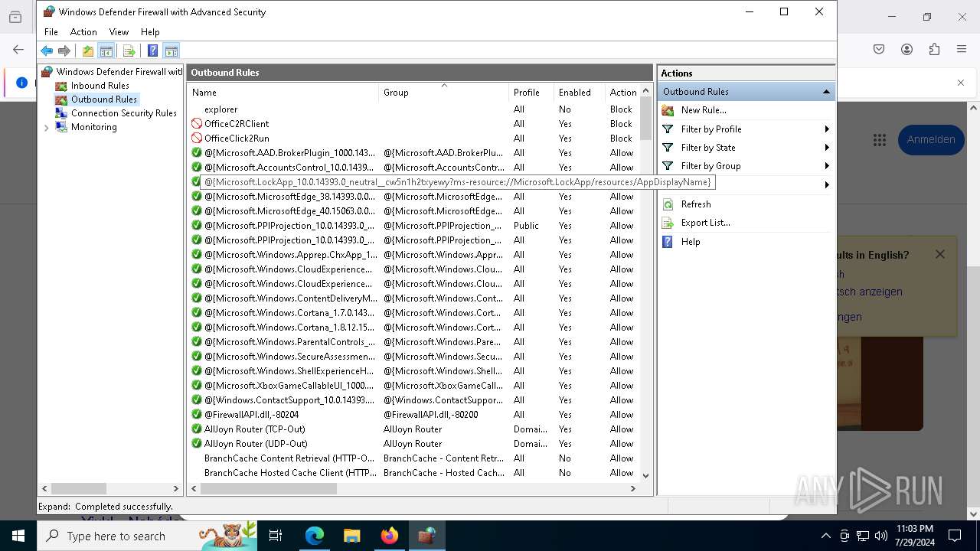Click the Task View taskbar icon
This screenshot has height=551, width=980.
tap(276, 536)
